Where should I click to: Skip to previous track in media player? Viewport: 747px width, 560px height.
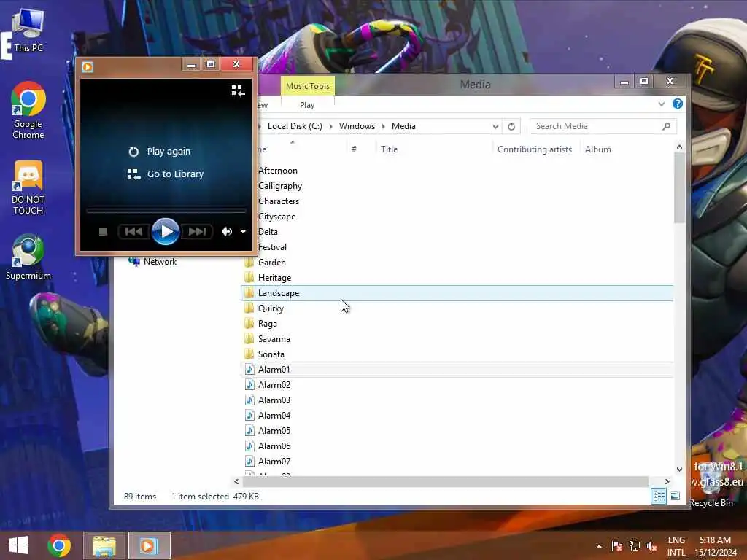click(134, 231)
